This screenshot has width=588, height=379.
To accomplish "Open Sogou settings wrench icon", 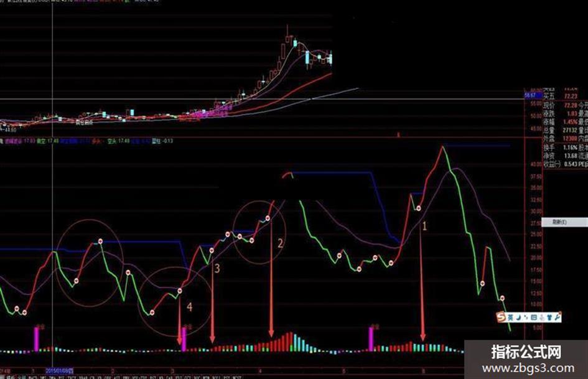I will (558, 317).
